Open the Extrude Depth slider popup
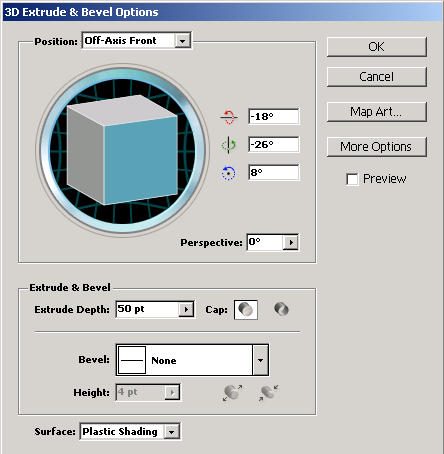Screen dimensions: 444x454 pos(186,310)
